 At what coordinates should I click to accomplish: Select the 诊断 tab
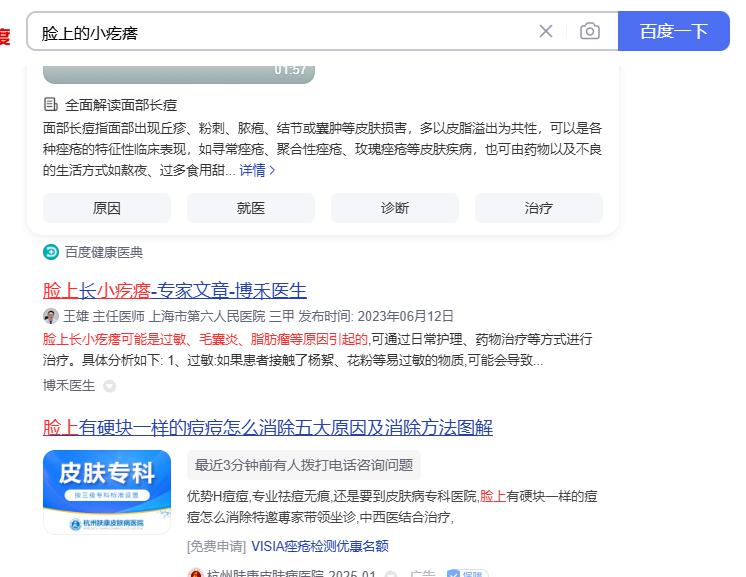coord(395,208)
